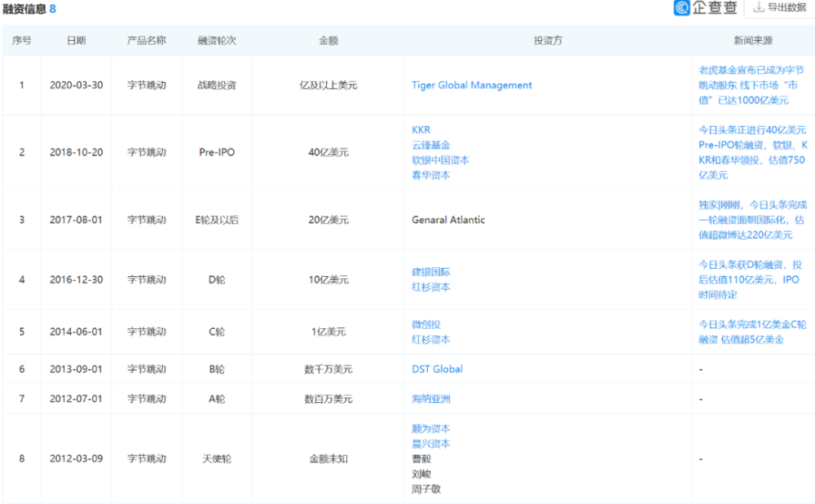Click the B轮 round cell

click(x=217, y=369)
